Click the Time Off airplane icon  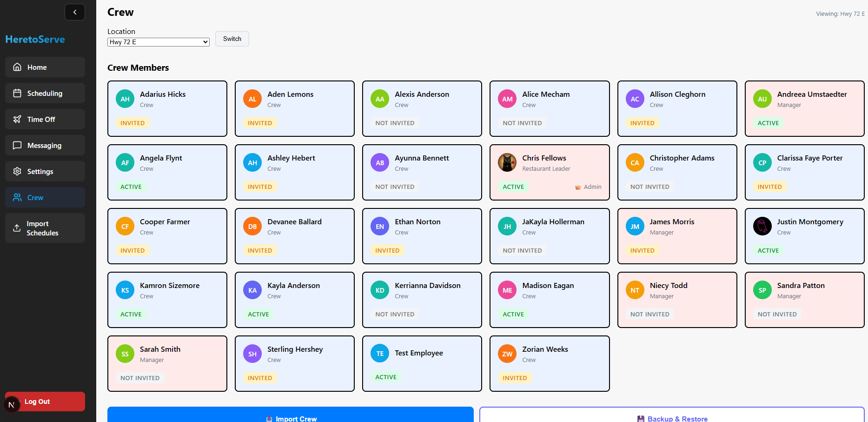(17, 119)
